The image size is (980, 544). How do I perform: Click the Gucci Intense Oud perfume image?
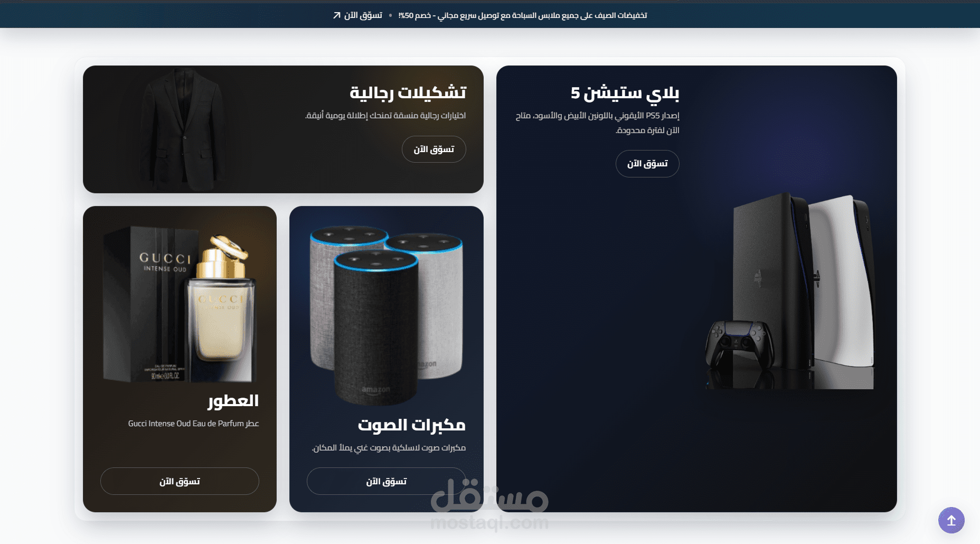[x=180, y=304]
